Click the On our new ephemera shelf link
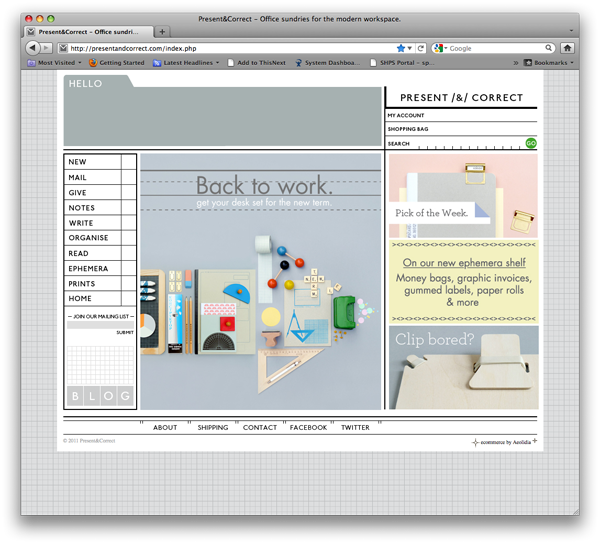The width and height of the screenshot is (600, 544). (464, 263)
